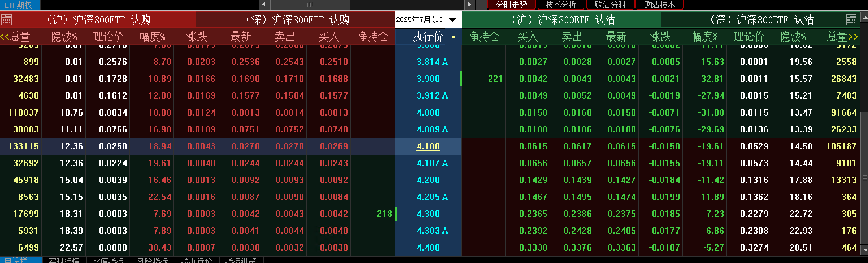Click put net position value -221

494,79
